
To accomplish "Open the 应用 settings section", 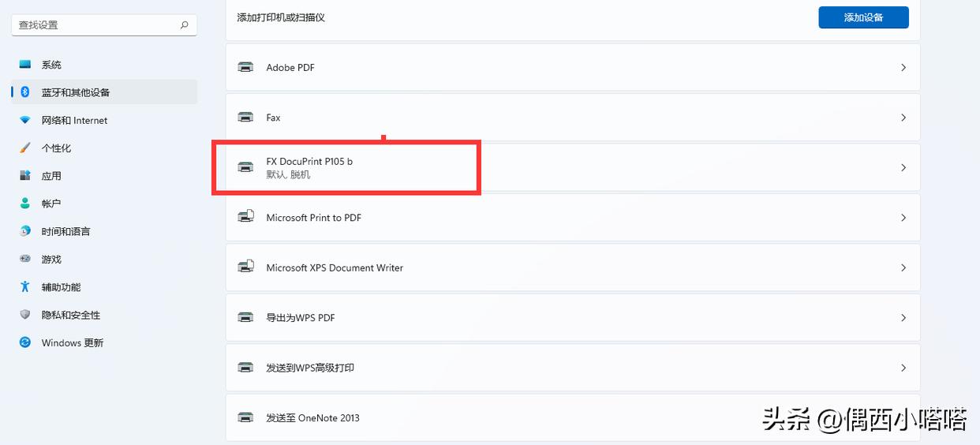I will point(51,176).
